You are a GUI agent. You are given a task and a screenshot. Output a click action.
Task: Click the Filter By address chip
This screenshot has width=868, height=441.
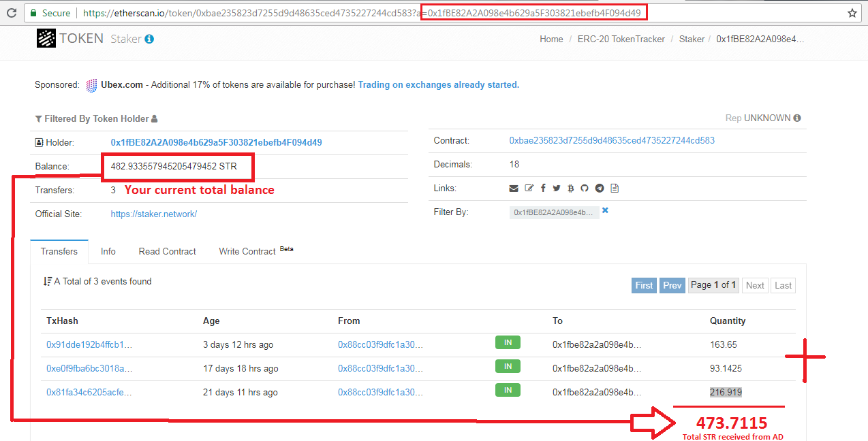tap(555, 212)
